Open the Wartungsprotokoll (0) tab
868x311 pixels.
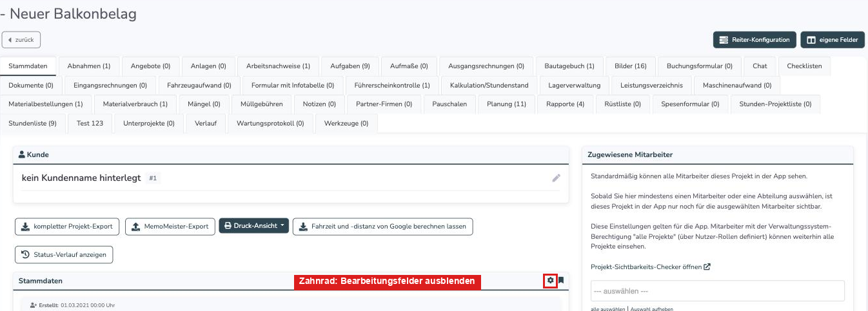270,123
